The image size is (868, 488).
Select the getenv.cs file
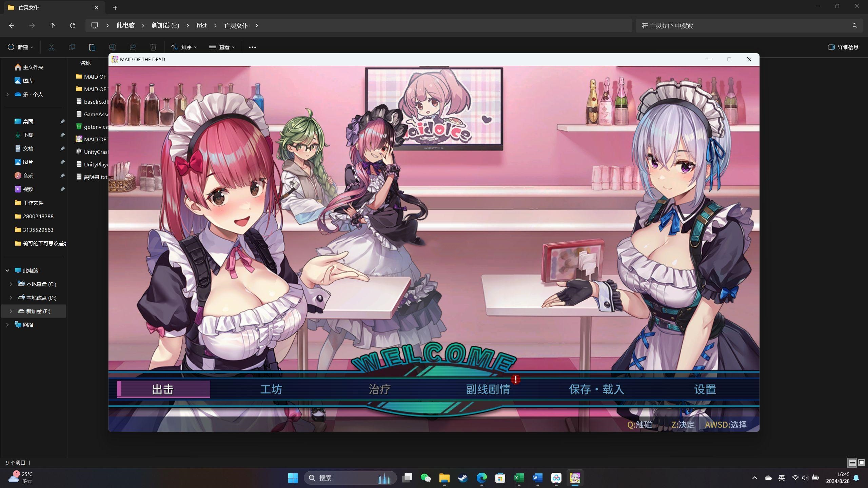click(92, 127)
